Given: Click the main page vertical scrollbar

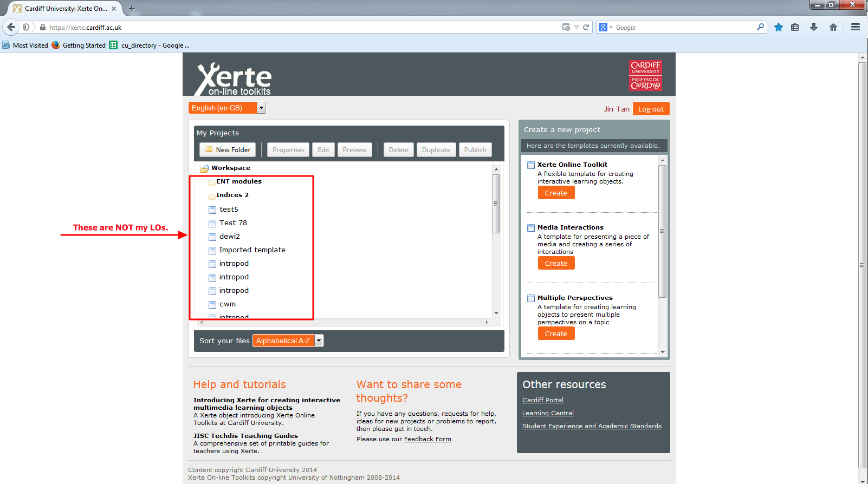Looking at the screenshot, I should (863, 265).
